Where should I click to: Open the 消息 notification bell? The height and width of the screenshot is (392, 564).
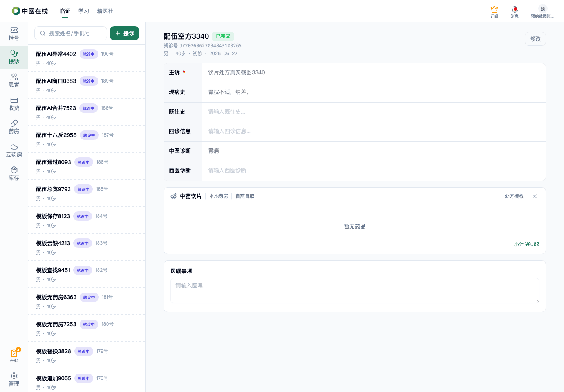pyautogui.click(x=515, y=12)
